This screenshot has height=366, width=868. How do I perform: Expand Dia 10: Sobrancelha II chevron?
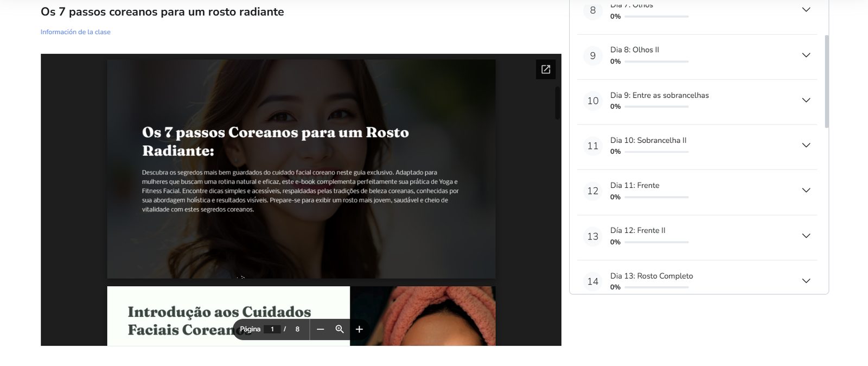[x=806, y=146]
